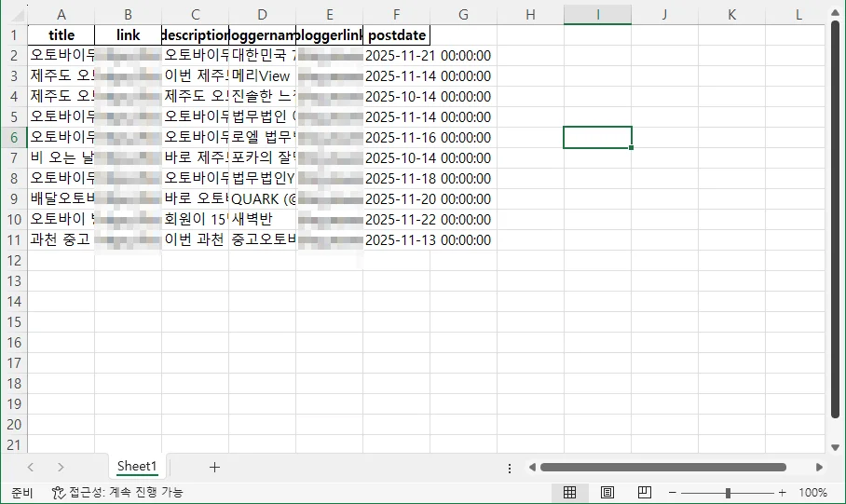Click the '새벽반' blogger name cell

point(262,220)
